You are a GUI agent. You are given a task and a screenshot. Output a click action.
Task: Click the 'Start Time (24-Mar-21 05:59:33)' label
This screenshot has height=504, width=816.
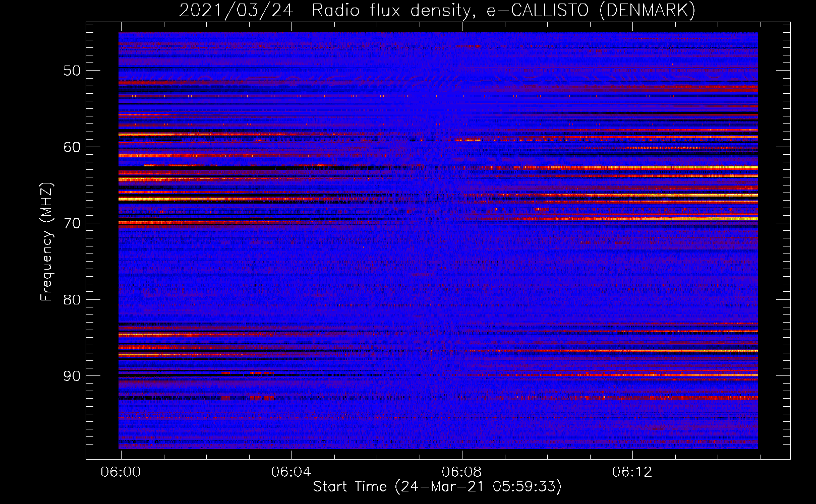(437, 487)
